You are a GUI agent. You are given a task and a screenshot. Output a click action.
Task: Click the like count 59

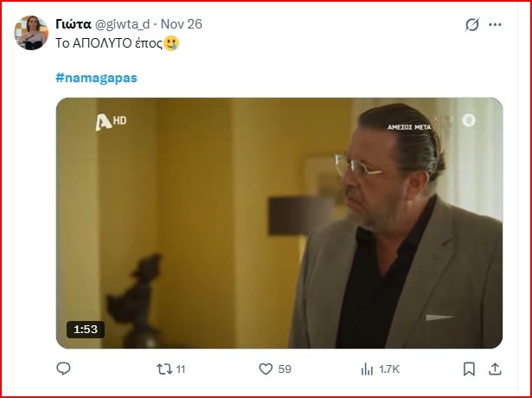(x=285, y=369)
